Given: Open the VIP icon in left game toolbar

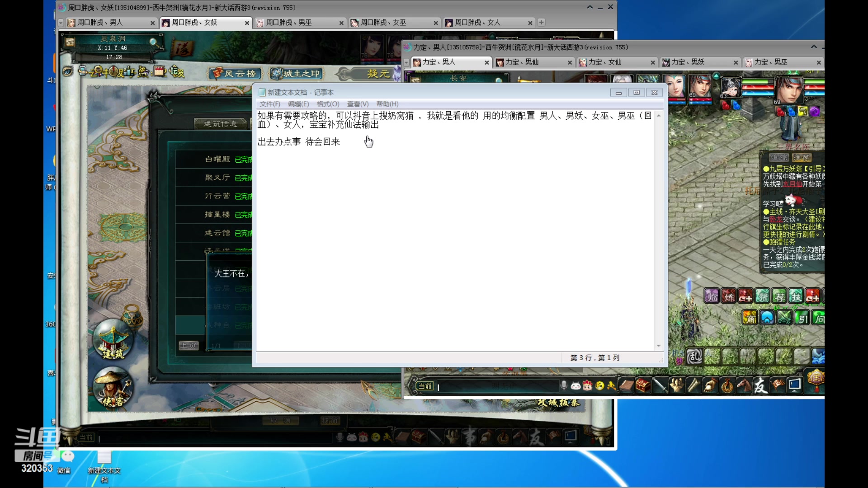Looking at the screenshot, I should [x=143, y=71].
